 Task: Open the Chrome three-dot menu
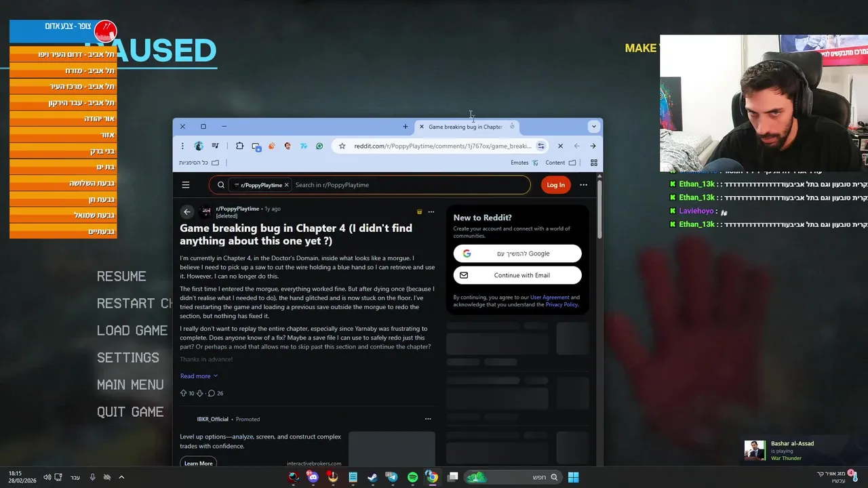point(182,146)
